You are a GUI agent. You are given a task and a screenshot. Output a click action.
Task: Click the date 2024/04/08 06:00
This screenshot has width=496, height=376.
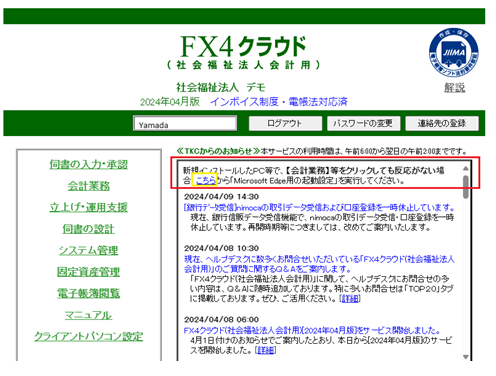pyautogui.click(x=221, y=319)
